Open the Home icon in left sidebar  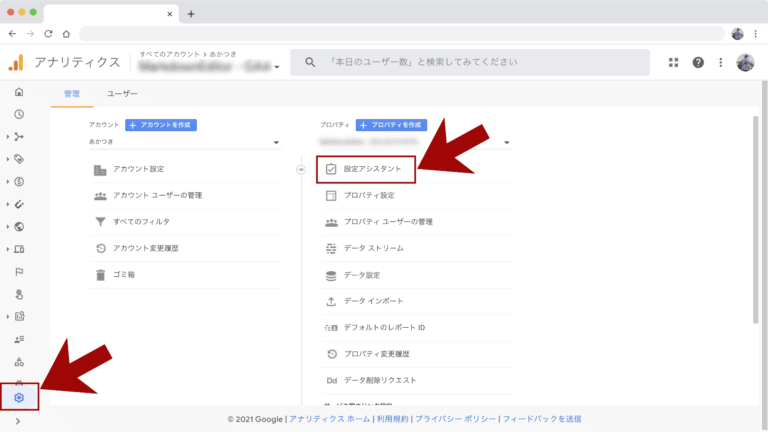19,92
